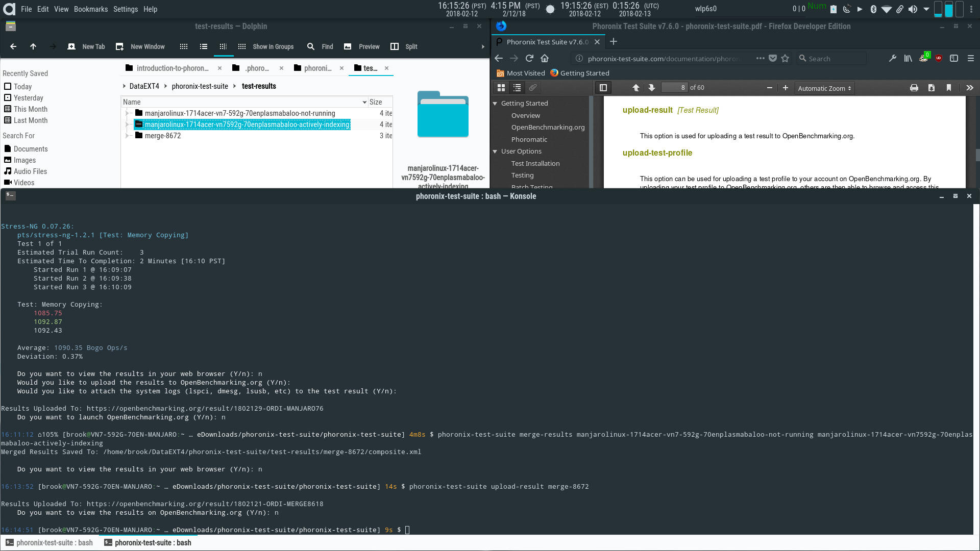The width and height of the screenshot is (980, 551).
Task: Open the Automatic Zoom dropdown
Action: [x=824, y=88]
